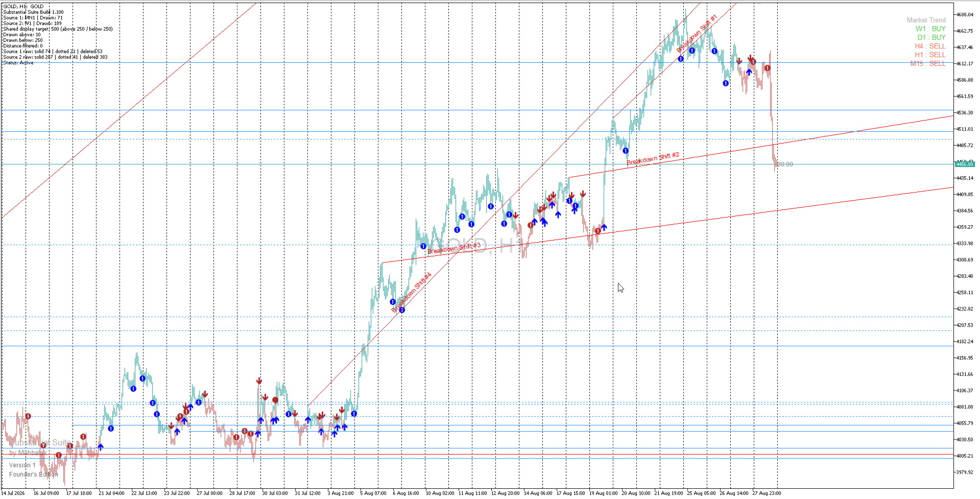Click the '14 Jul 2026' time axis label
The height and width of the screenshot is (499, 980).
click(13, 493)
